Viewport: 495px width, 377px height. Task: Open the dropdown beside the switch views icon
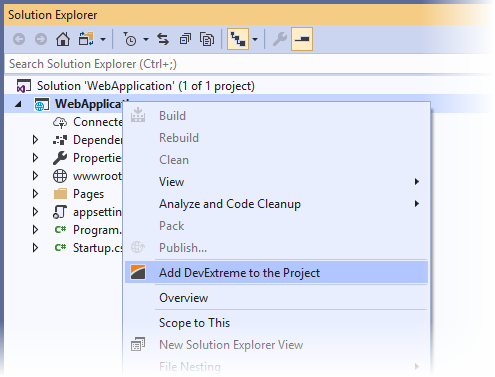click(103, 40)
